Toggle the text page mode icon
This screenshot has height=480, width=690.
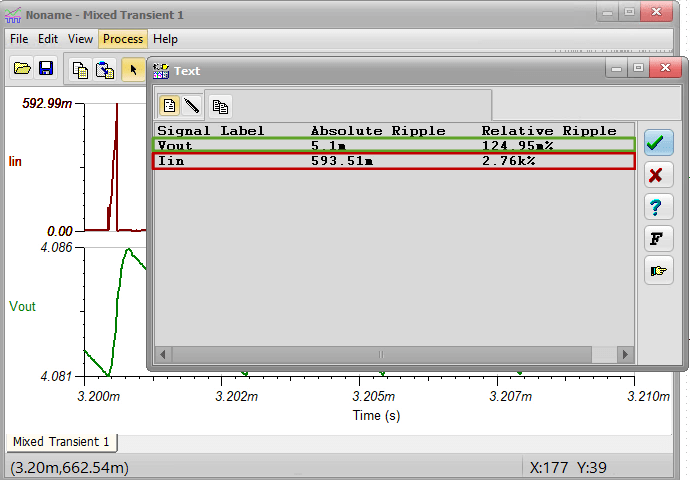click(169, 105)
